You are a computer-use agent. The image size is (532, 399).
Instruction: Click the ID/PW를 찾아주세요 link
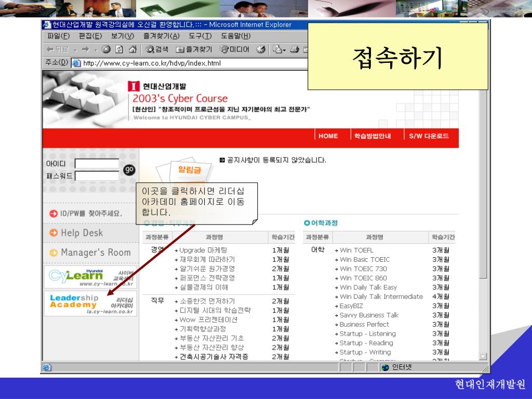click(x=86, y=214)
